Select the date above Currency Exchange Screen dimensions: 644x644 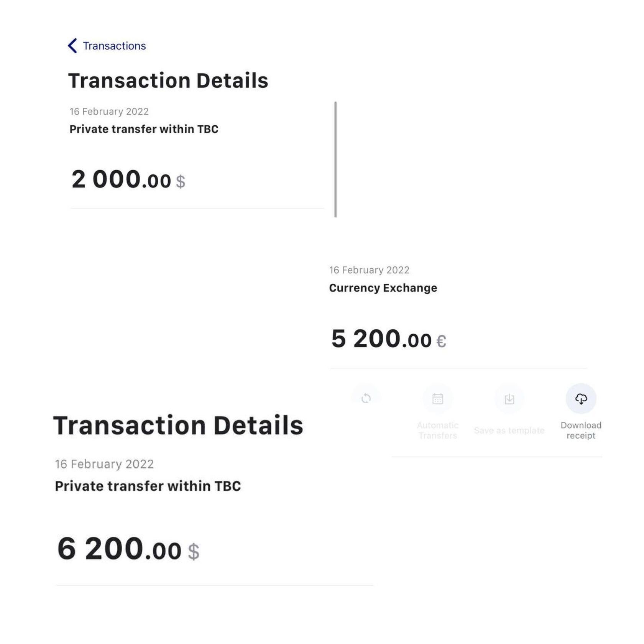pyautogui.click(x=369, y=270)
